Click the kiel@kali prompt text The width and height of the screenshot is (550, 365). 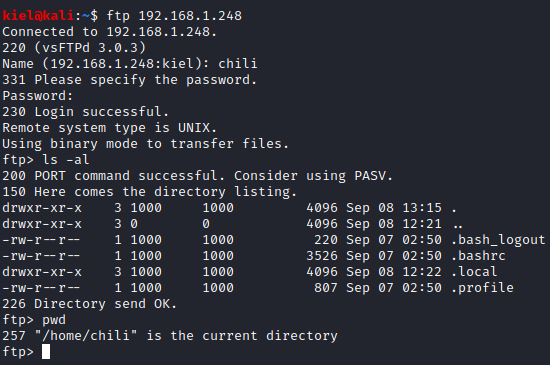click(x=38, y=16)
